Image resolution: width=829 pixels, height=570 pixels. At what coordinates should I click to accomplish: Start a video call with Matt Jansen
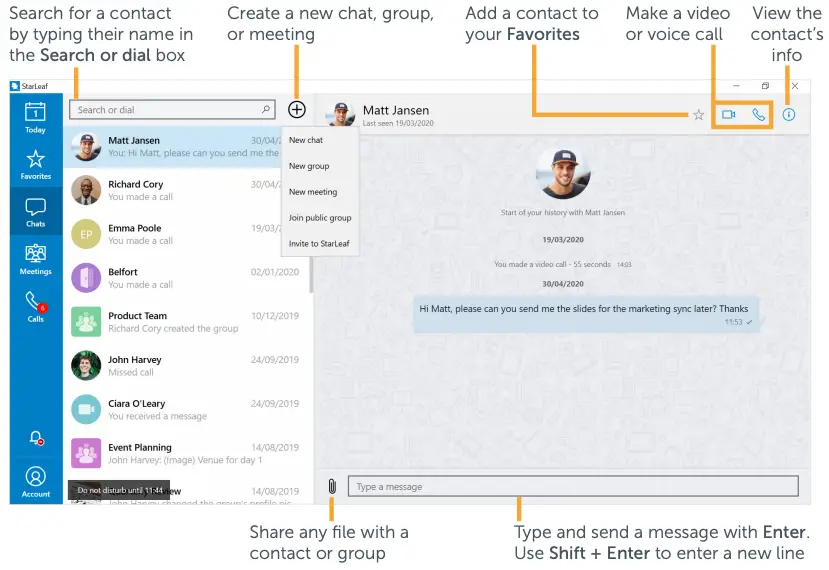(729, 114)
